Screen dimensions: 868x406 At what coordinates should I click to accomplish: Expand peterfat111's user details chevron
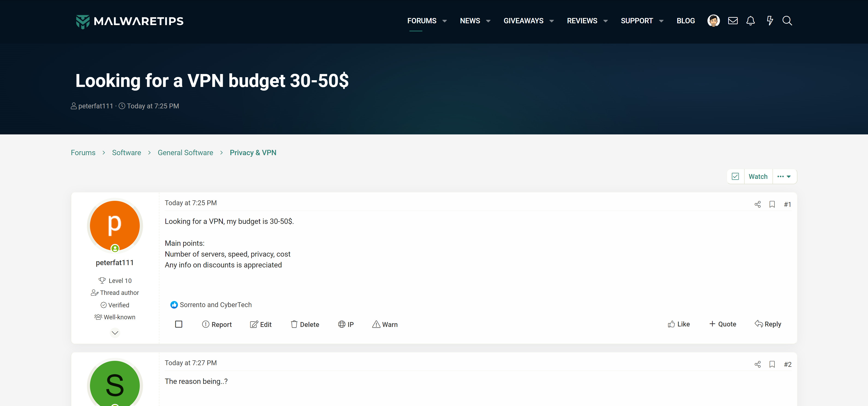click(115, 333)
